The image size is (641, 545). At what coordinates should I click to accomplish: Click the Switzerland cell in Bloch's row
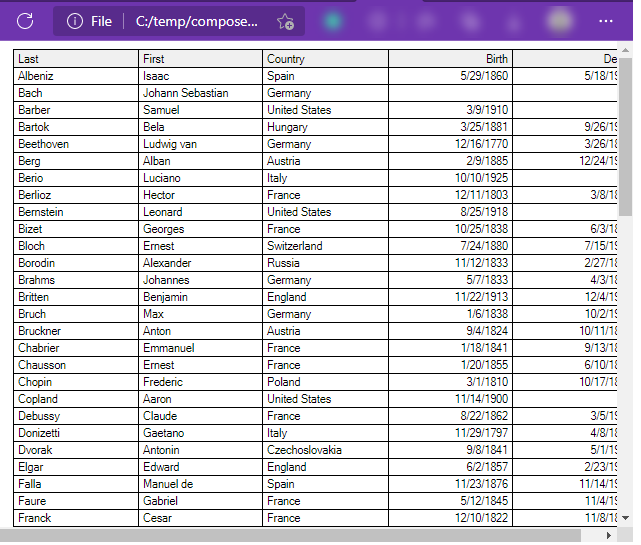[325, 246]
